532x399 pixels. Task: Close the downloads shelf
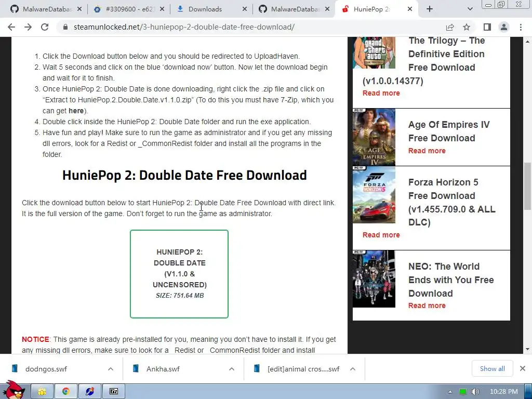[523, 368]
